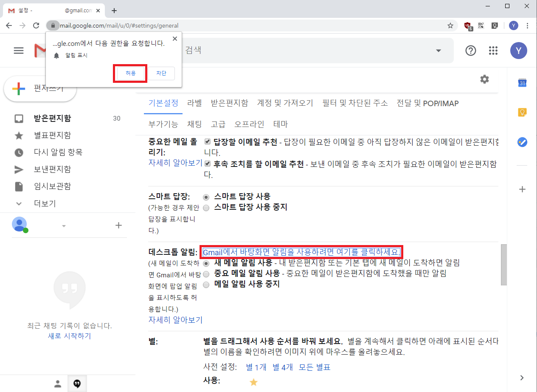Switch to 라벨 settings tab
Screen dimensions: 537x392
[x=194, y=103]
